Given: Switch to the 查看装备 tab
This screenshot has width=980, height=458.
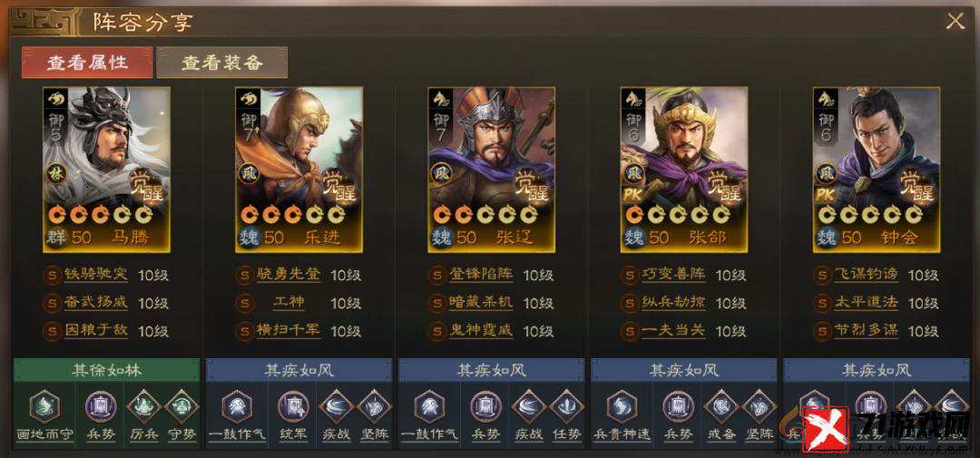Looking at the screenshot, I should coord(222,63).
